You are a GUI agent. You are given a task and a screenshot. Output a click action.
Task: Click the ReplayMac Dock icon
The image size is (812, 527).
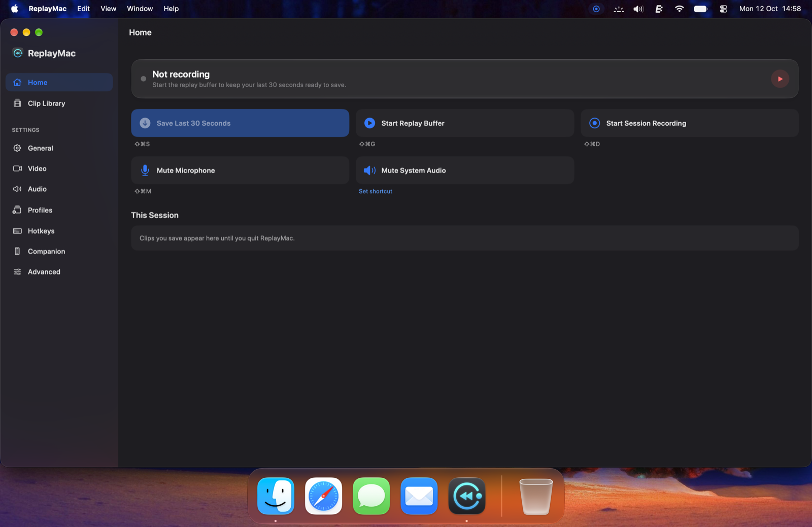[x=466, y=496]
